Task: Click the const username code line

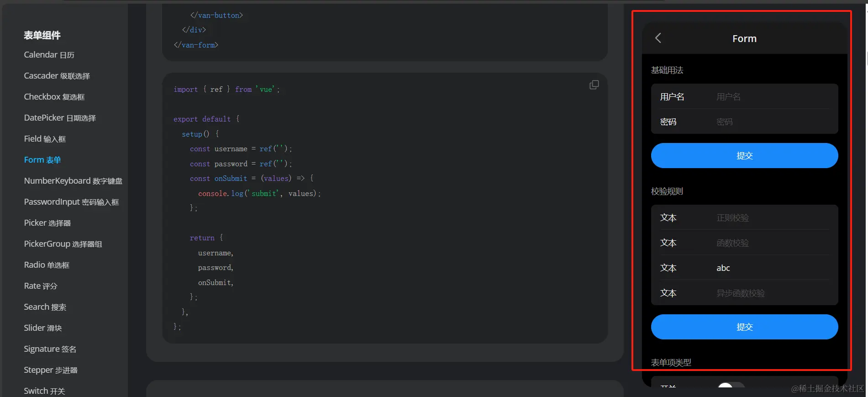Action: pos(241,149)
